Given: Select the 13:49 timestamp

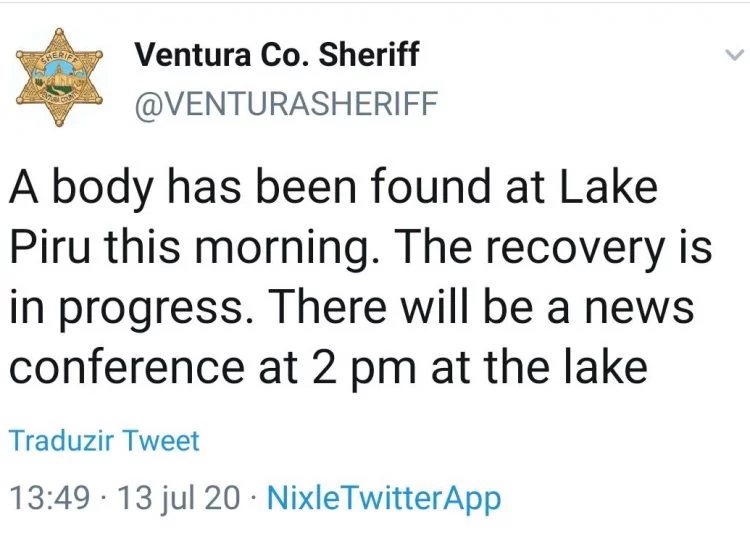Looking at the screenshot, I should click(50, 497).
